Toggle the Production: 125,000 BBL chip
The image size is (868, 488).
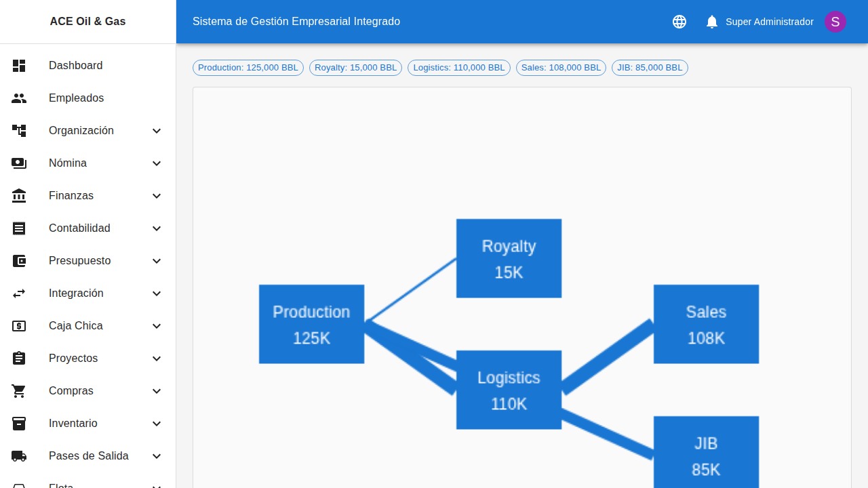point(248,67)
